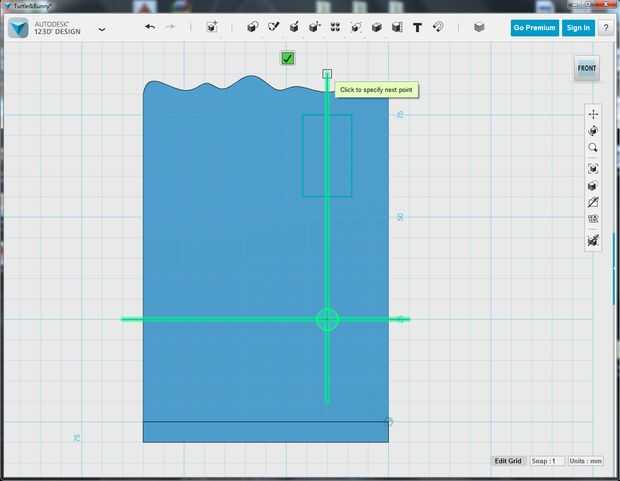Open the Construct tool menu
This screenshot has width=620, height=481.
pyautogui.click(x=294, y=27)
